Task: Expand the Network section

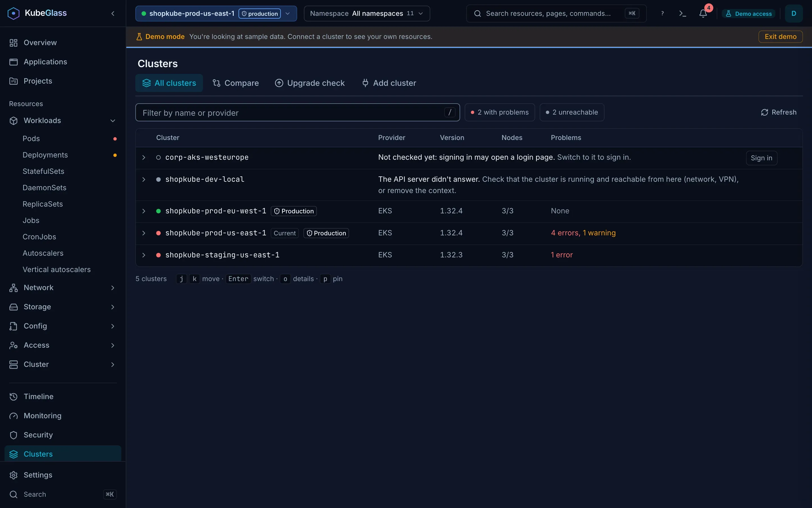Action: (63, 288)
